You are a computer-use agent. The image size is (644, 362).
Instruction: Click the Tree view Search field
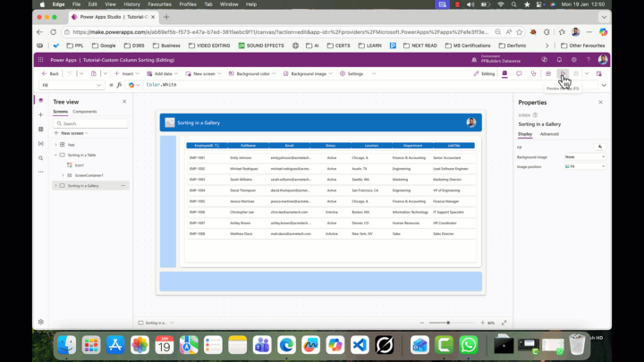(x=90, y=123)
